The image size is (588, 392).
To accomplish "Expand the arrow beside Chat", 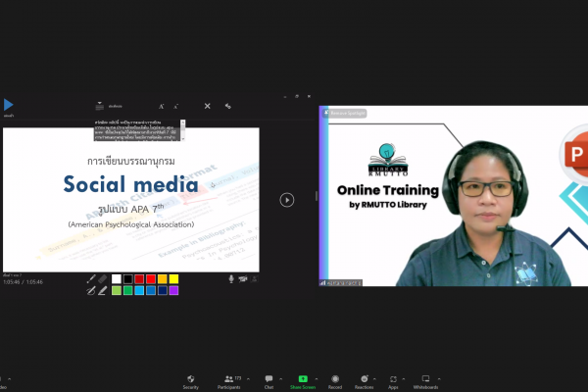I will 280,379.
